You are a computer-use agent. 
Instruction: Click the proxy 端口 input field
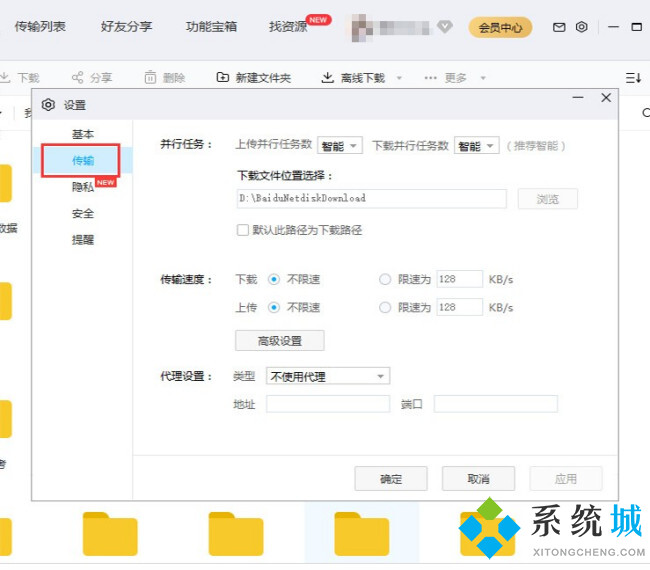click(x=496, y=404)
